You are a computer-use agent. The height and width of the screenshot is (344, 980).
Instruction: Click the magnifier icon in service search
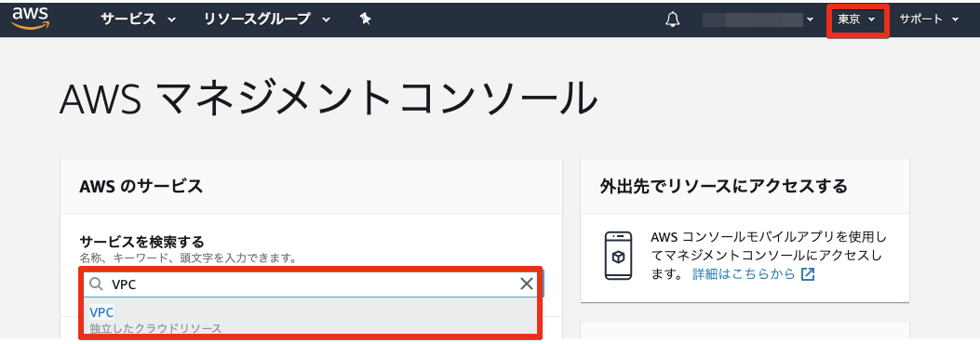coord(96,284)
